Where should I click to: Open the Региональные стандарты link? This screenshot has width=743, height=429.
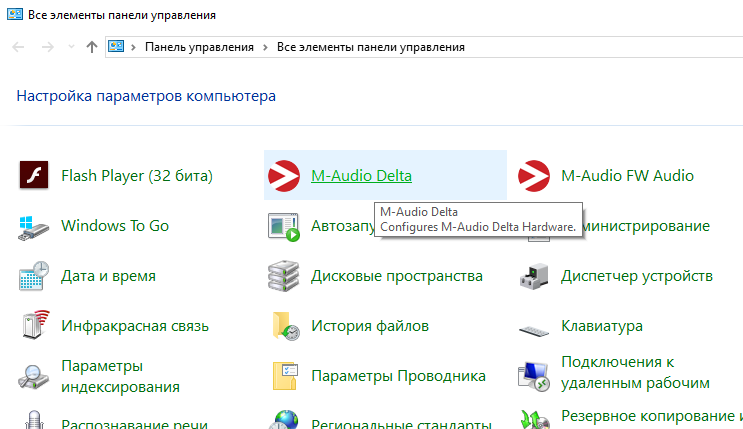click(x=401, y=423)
